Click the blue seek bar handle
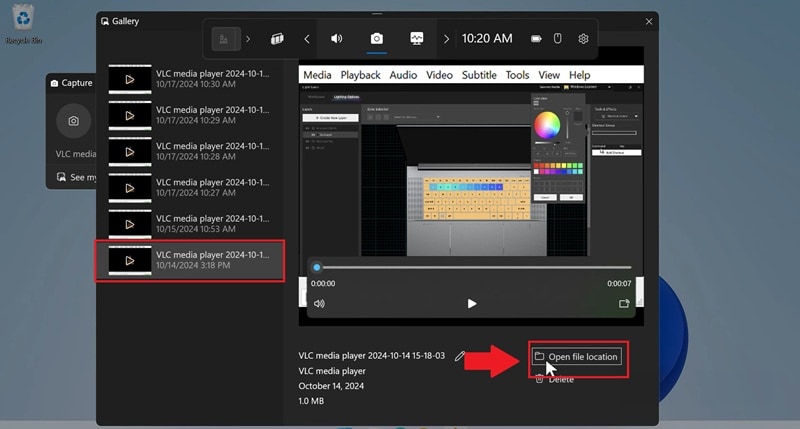 coord(317,267)
